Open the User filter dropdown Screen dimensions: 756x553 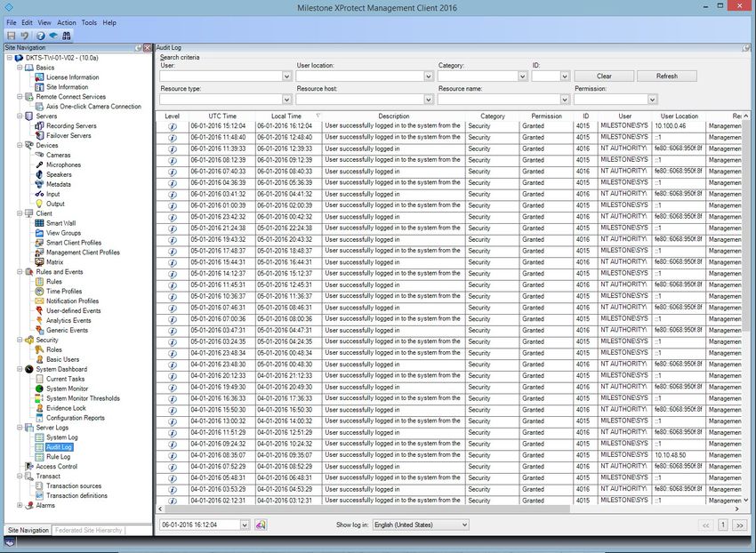pos(287,76)
